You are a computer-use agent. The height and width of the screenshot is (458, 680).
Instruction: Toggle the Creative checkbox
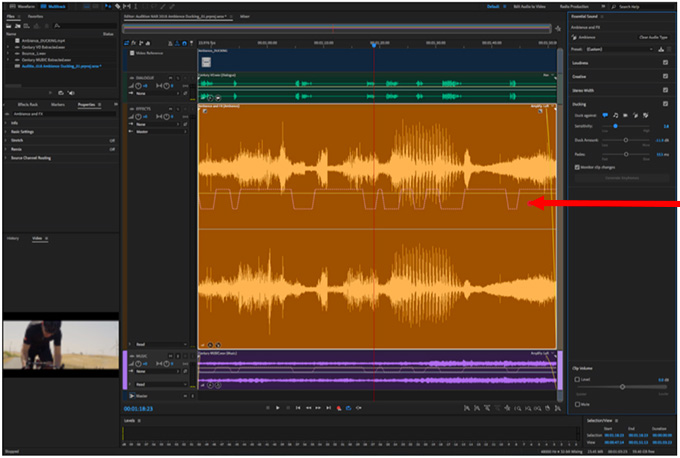(666, 76)
